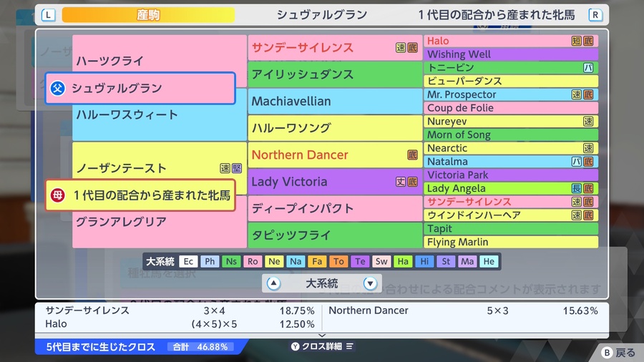Click the Ph lineage color swatch
Image resolution: width=644 pixels, height=362 pixels.
click(x=210, y=261)
